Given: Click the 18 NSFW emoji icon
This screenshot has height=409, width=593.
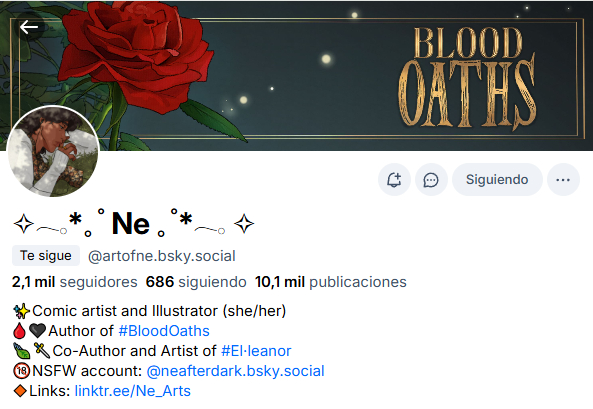Looking at the screenshot, I should tap(22, 371).
